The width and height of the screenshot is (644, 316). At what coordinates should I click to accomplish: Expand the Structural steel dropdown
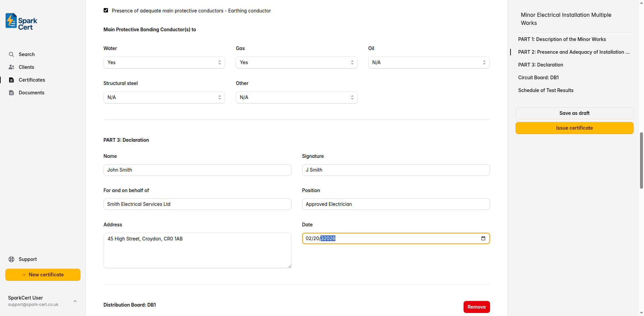click(x=164, y=97)
